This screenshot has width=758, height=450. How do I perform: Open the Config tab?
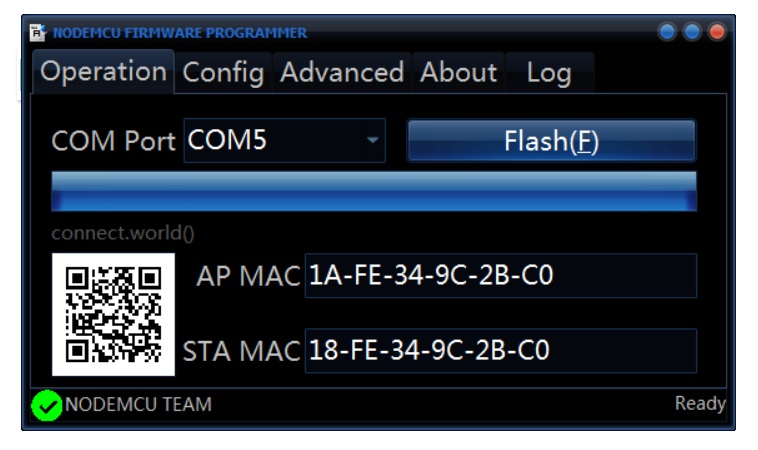point(224,73)
